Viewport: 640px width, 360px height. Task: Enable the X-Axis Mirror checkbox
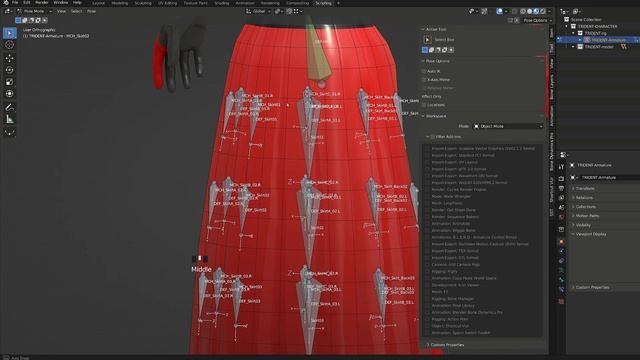click(x=424, y=80)
